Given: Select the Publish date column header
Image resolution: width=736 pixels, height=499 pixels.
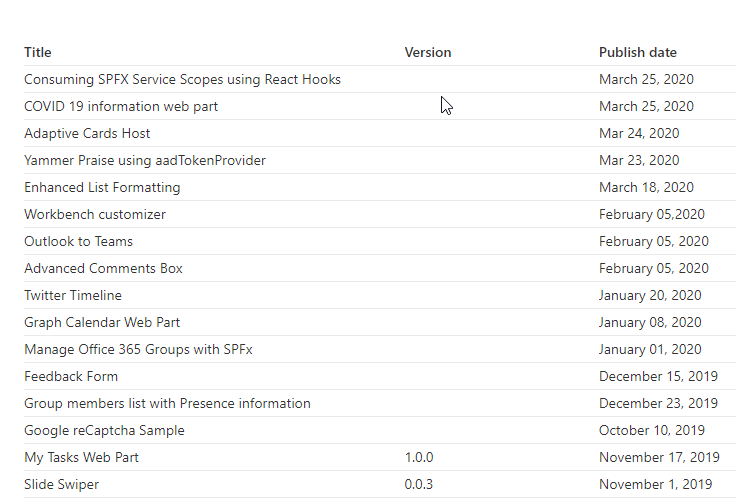Looking at the screenshot, I should click(x=637, y=52).
